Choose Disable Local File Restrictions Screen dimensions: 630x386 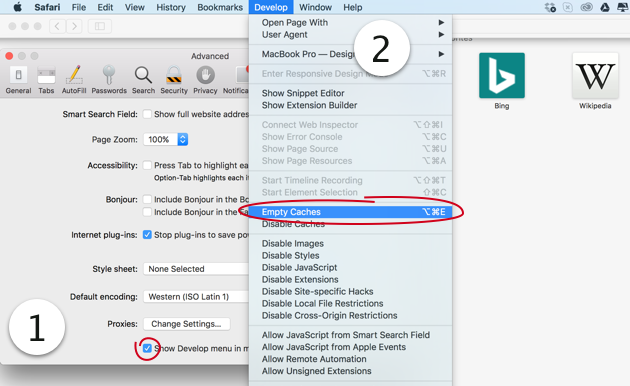[x=350, y=304]
